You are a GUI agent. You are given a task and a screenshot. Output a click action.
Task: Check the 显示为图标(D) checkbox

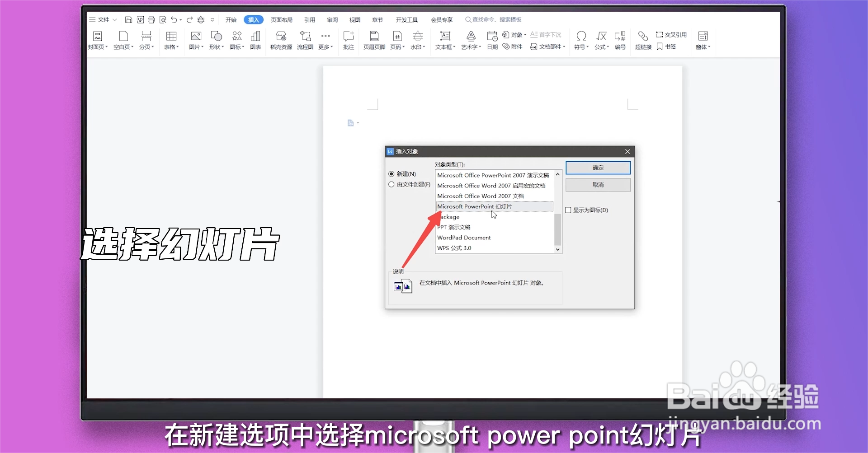click(568, 210)
